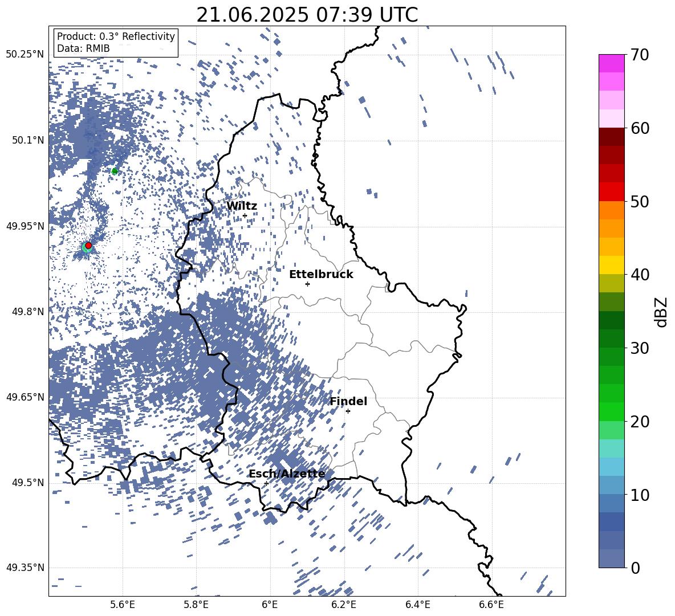Click the 30 colorbar tick label

click(x=640, y=348)
